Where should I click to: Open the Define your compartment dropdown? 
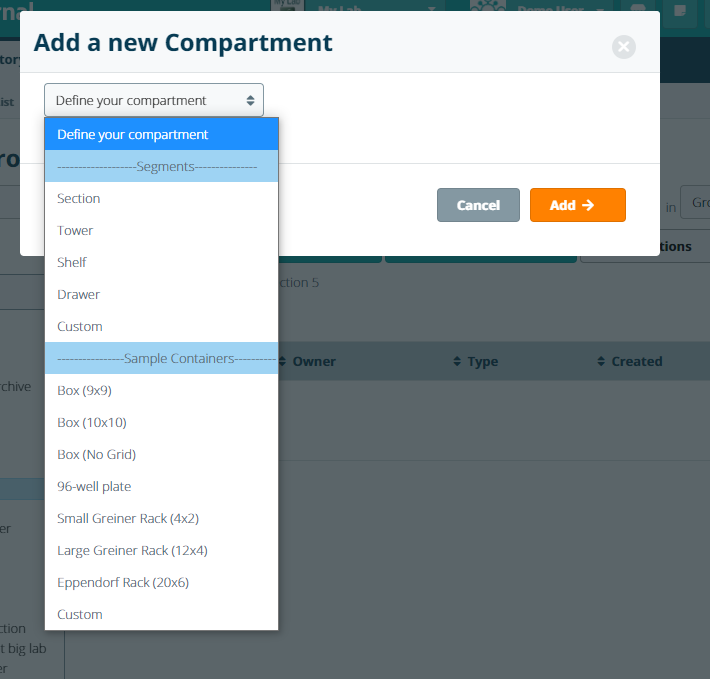[154, 100]
